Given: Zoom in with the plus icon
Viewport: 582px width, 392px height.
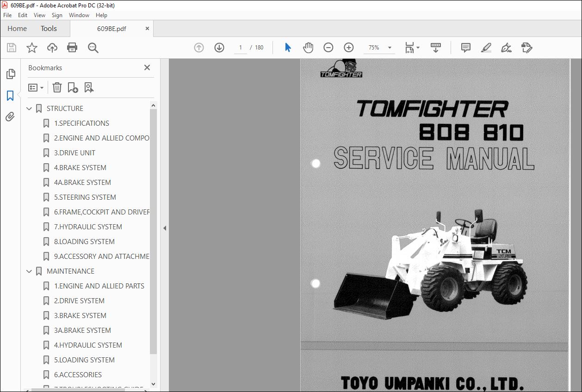Looking at the screenshot, I should coord(349,48).
